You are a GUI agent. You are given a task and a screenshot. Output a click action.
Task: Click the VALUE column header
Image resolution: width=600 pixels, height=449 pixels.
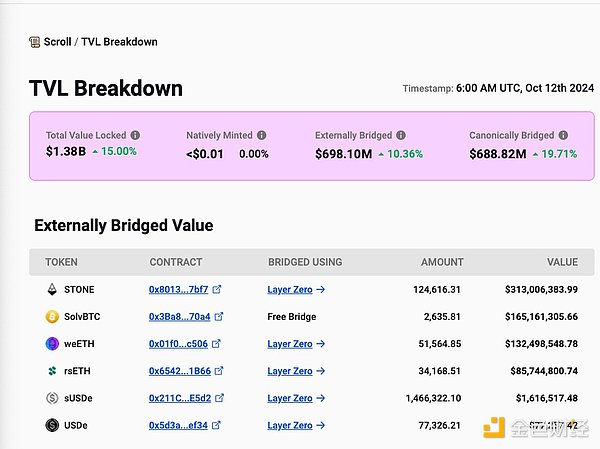click(562, 262)
